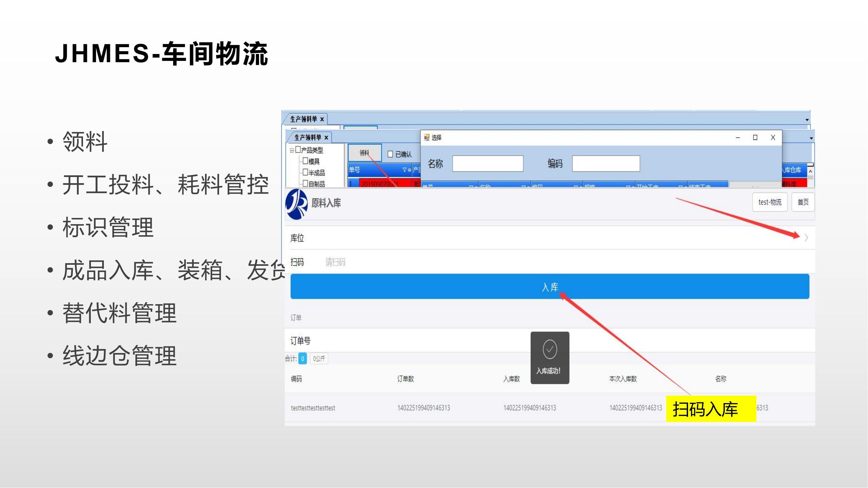Click the 编码 input field

pyautogui.click(x=606, y=164)
